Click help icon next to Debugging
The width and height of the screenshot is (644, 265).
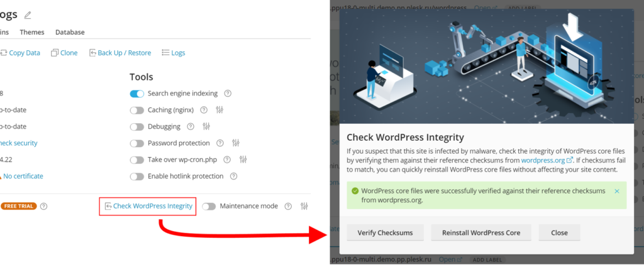190,126
